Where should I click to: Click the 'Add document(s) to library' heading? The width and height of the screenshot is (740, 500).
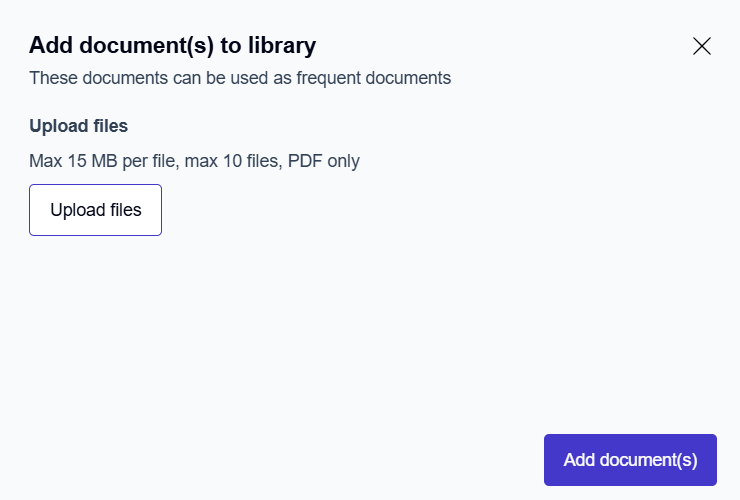(x=172, y=45)
